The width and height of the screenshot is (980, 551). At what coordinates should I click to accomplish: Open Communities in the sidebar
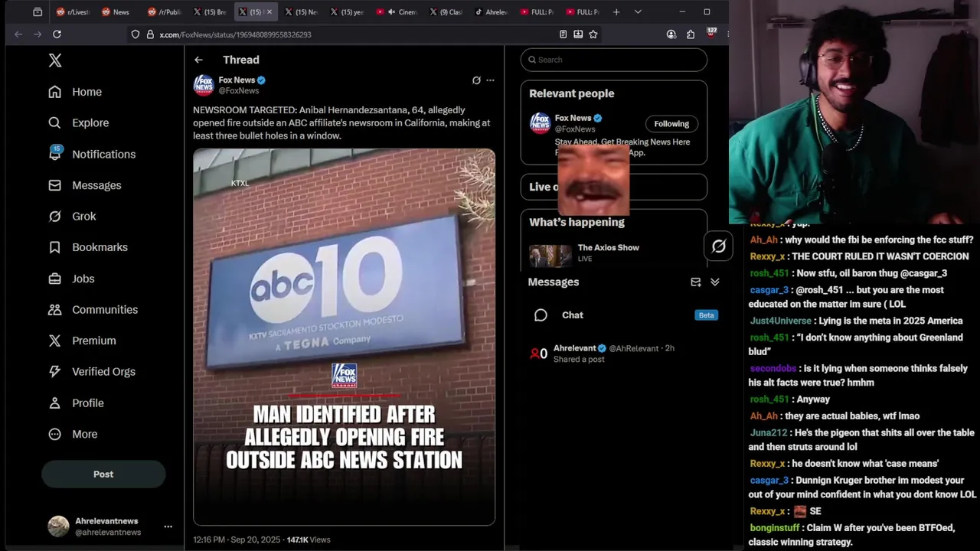93,310
